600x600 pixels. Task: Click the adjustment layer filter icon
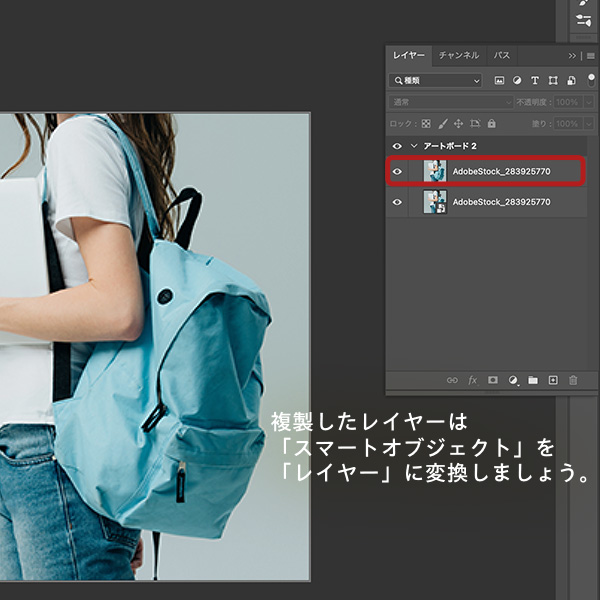pyautogui.click(x=517, y=80)
